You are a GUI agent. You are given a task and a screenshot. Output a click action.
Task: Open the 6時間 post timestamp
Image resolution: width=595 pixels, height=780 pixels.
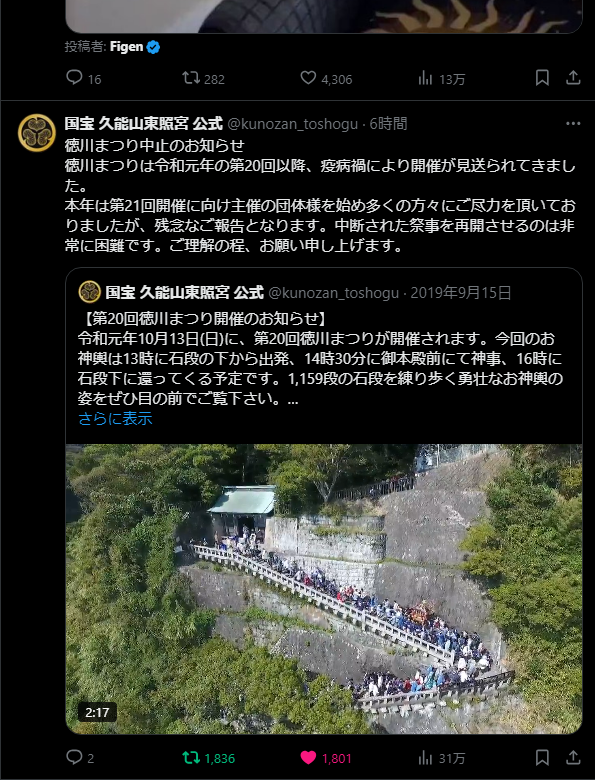pos(388,123)
